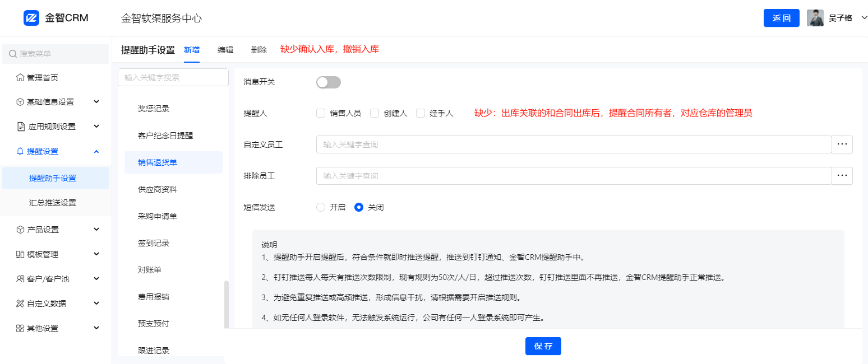Click the 自定义数据 sidebar icon

pyautogui.click(x=20, y=304)
